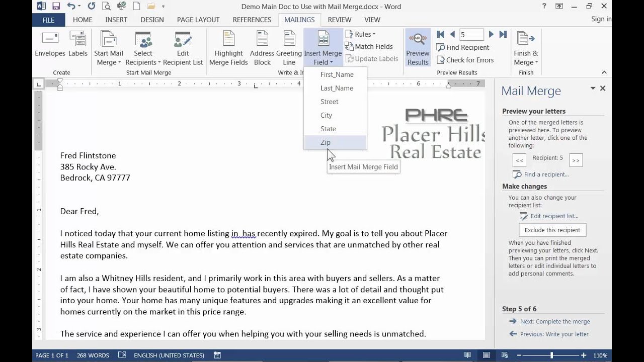Click the ruler tab selector box

(x=39, y=84)
